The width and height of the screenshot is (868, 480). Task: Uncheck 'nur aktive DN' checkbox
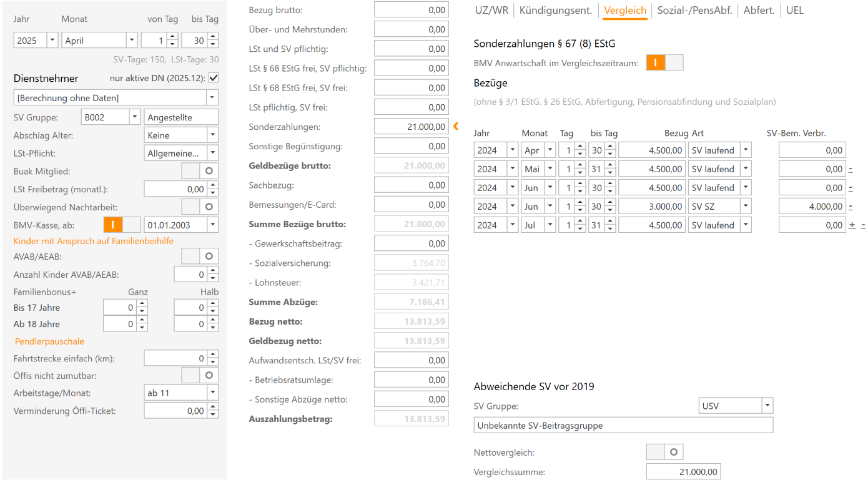(x=214, y=78)
